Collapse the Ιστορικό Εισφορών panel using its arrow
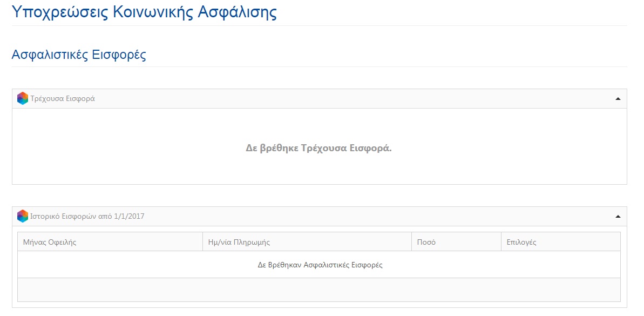The height and width of the screenshot is (316, 644). 618,217
